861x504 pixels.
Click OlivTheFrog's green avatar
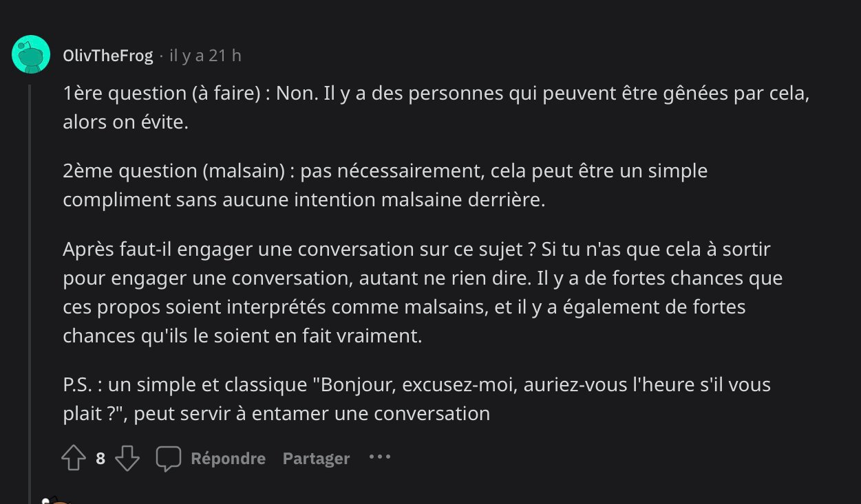31,54
